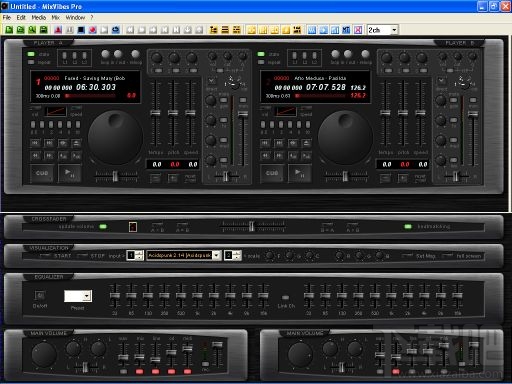The height and width of the screenshot is (384, 512).
Task: Click Player A tempo fader handle
Action: click(x=155, y=113)
